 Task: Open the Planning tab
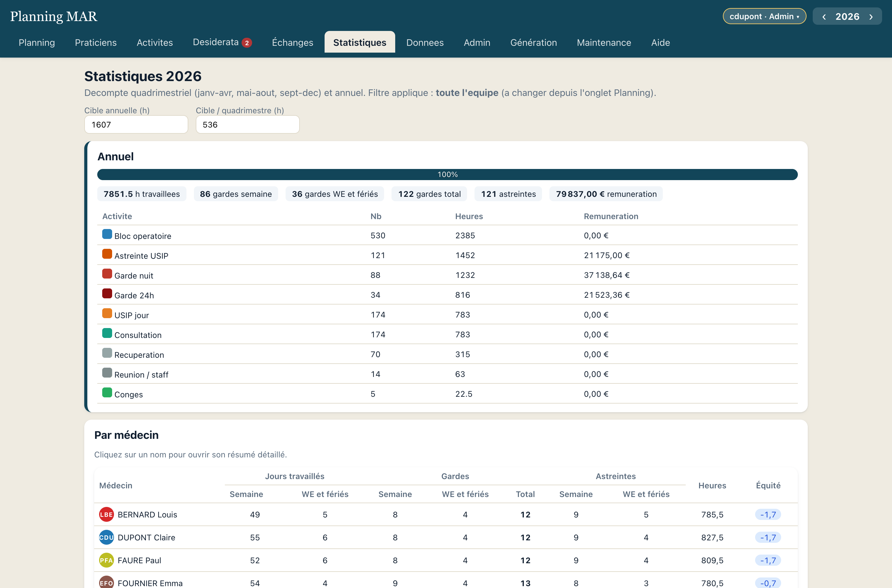[x=37, y=42]
